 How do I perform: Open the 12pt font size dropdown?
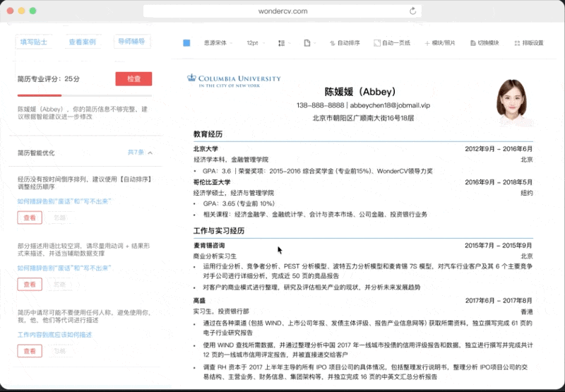point(256,43)
